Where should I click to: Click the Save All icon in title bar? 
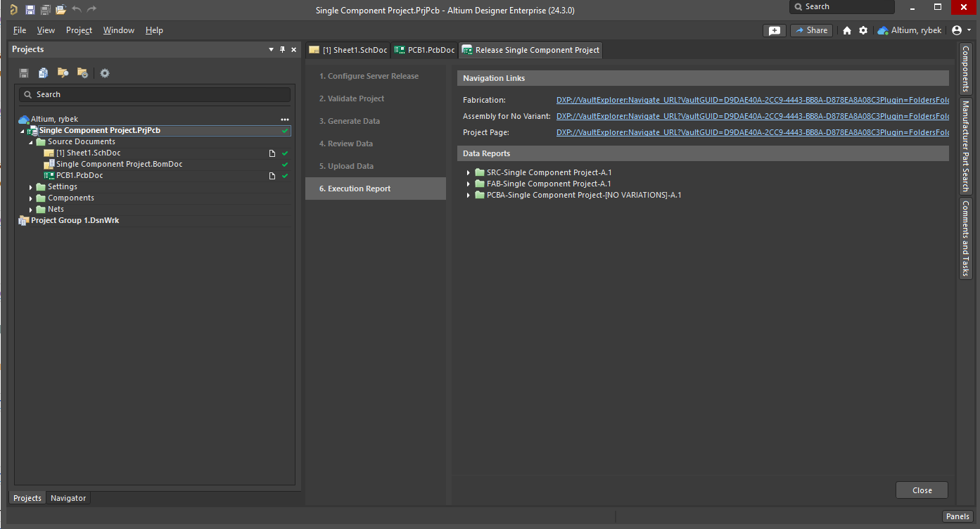[45, 10]
